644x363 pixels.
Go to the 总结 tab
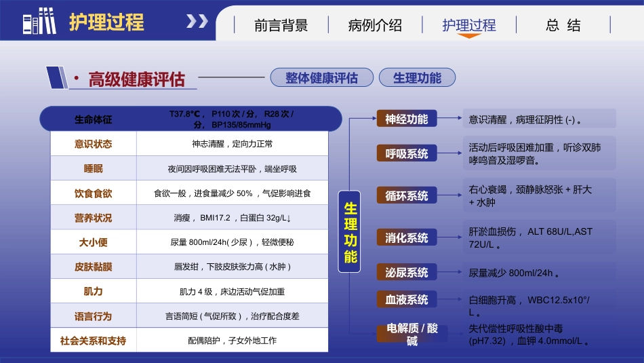pos(563,26)
